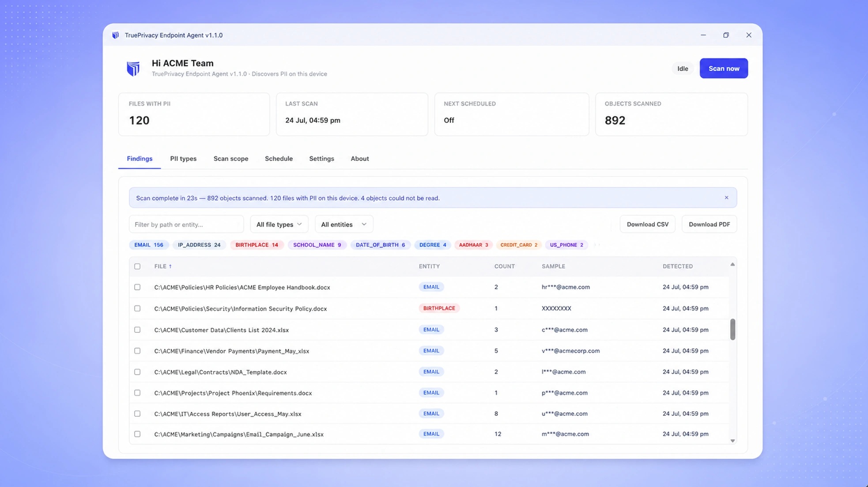This screenshot has height=487, width=868.
Task: Open the All entities dropdown
Action: coord(343,224)
